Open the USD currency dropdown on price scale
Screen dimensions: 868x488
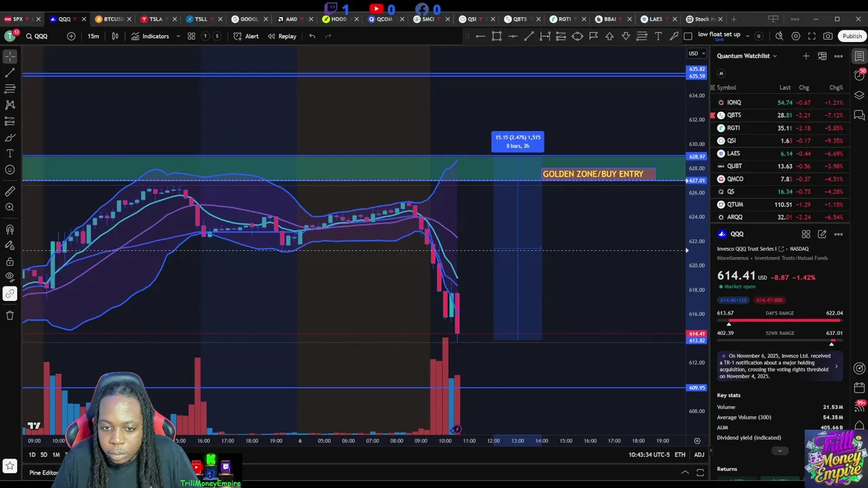tap(696, 54)
